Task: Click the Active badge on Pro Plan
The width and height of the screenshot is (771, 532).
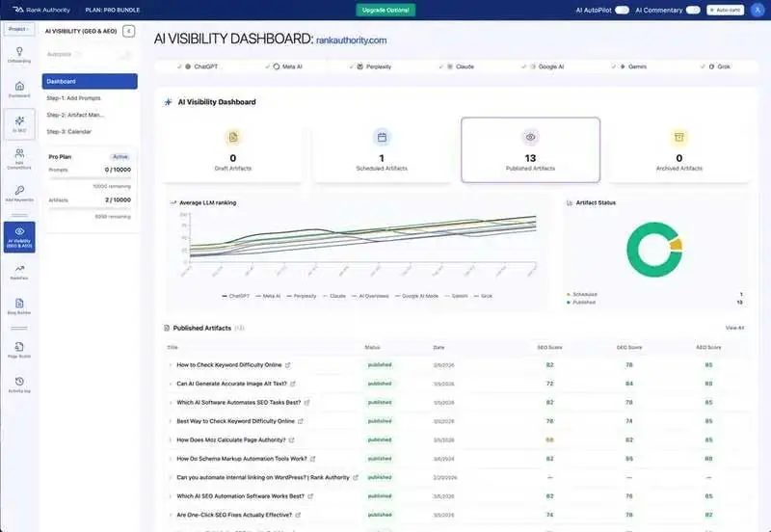Action: click(x=120, y=157)
